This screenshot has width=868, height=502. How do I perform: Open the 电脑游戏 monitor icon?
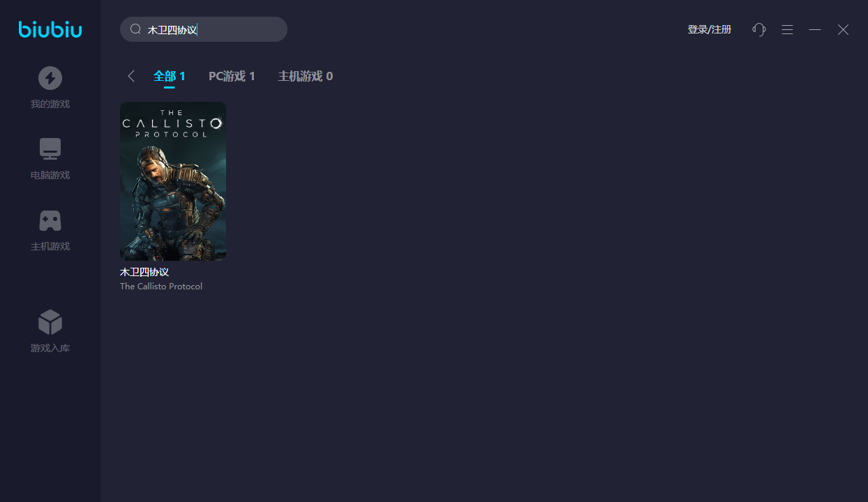pyautogui.click(x=50, y=149)
